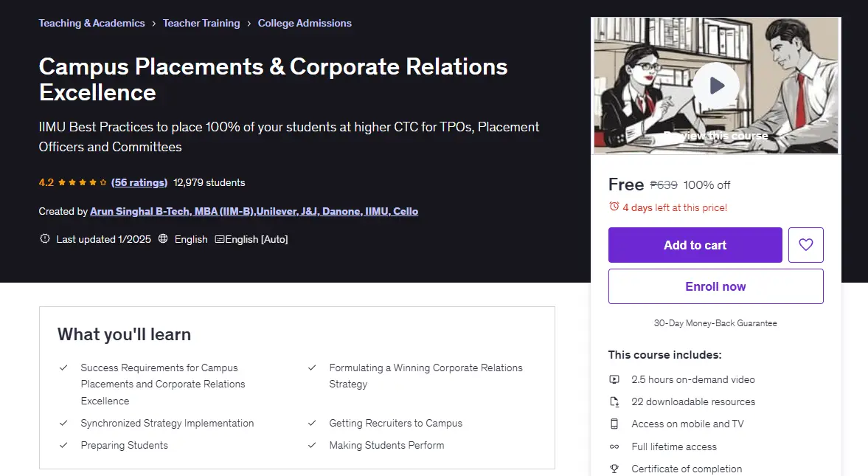Click the on-demand video icon
This screenshot has height=476, width=868.
click(614, 379)
